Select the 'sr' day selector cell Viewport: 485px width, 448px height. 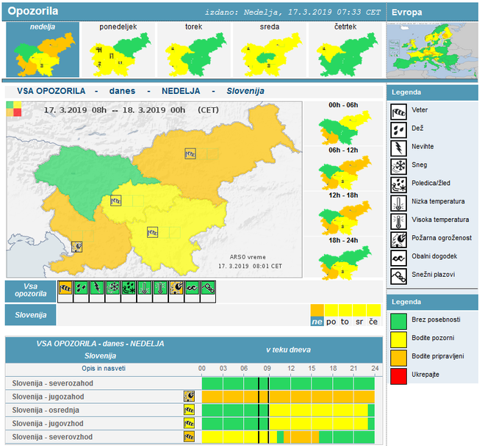tap(359, 315)
